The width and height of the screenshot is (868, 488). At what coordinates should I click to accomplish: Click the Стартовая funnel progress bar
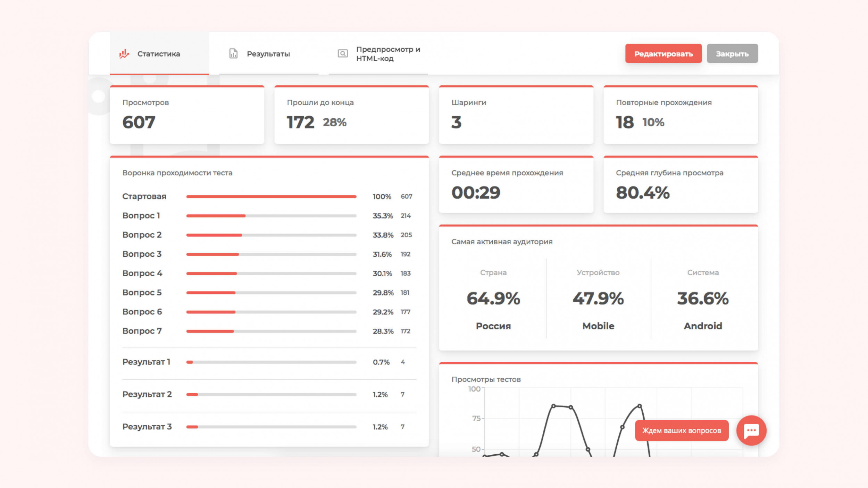pos(271,196)
